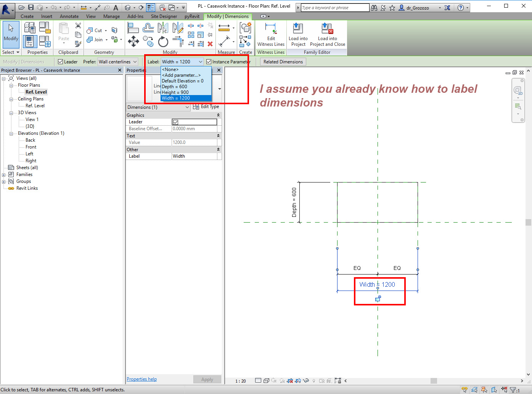The height and width of the screenshot is (394, 532).
Task: Toggle Temporary Hide/Isolate glasses icon
Action: (x=306, y=381)
